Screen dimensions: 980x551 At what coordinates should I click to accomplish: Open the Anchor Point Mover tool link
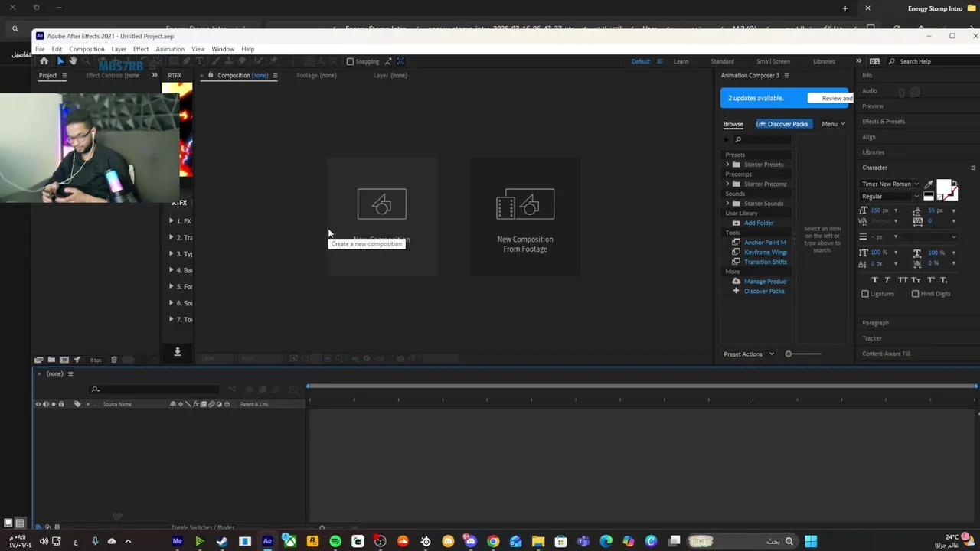coord(765,243)
